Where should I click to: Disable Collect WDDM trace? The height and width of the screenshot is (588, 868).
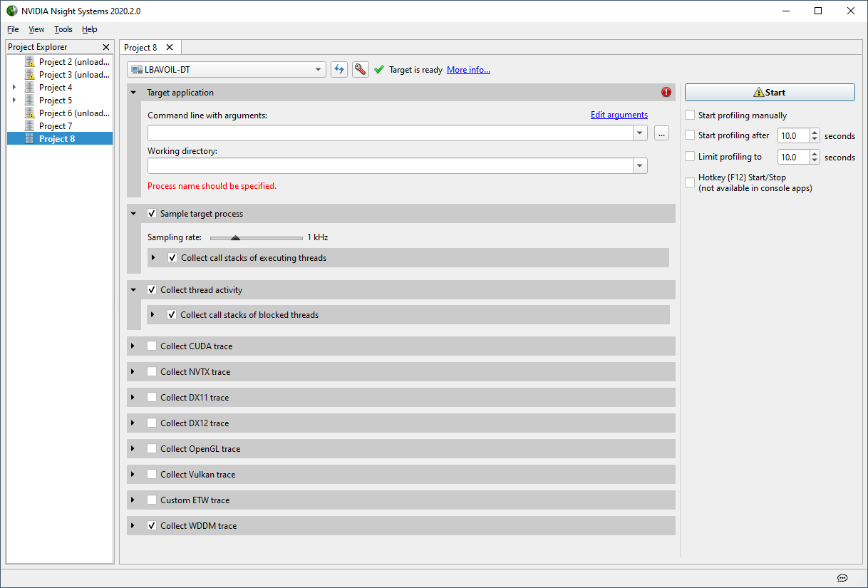coord(152,526)
